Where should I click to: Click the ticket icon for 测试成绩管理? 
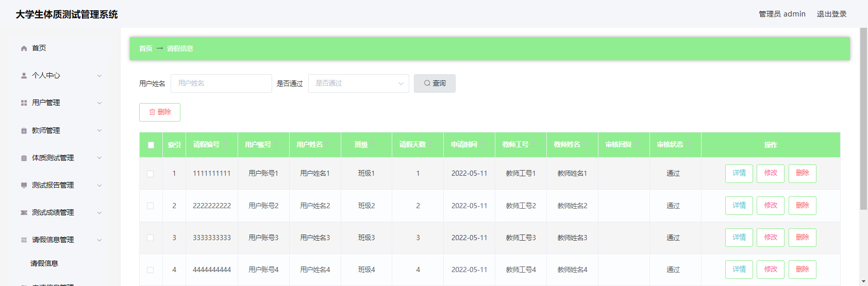pyautogui.click(x=24, y=213)
